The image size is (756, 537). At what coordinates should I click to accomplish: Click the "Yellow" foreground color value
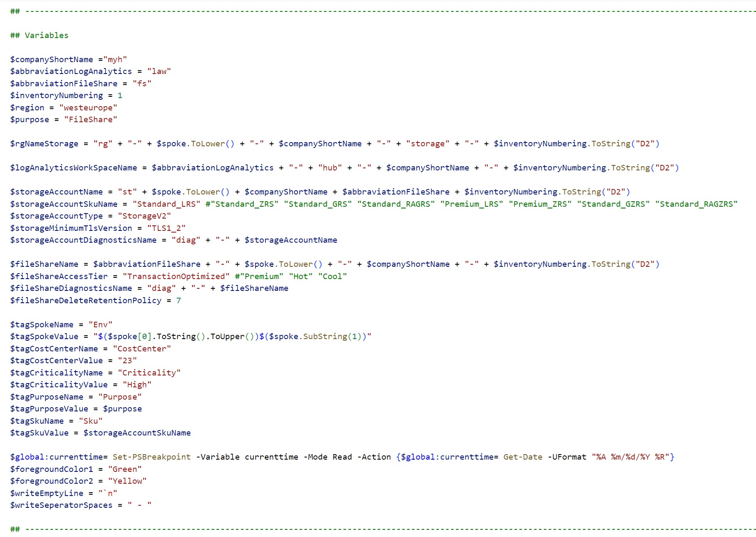pos(127,481)
